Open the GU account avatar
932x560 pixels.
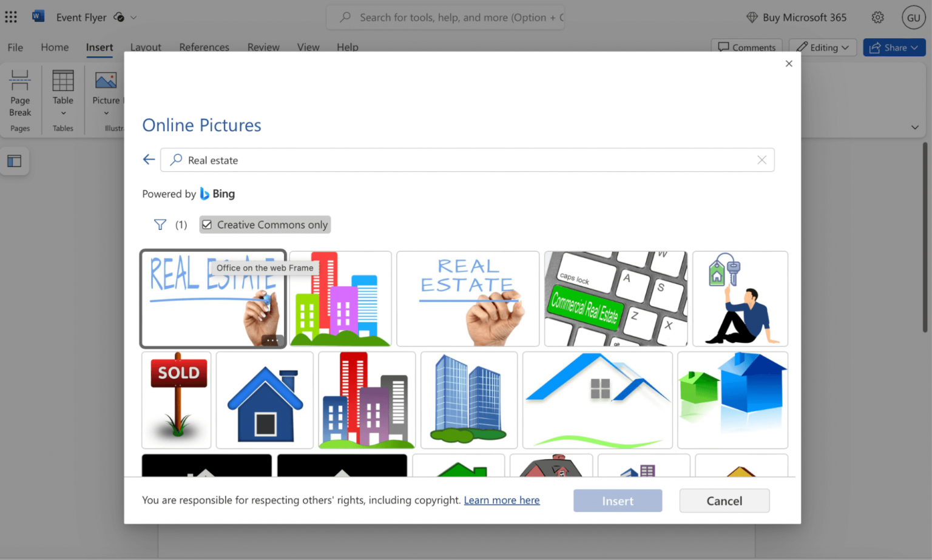(x=913, y=18)
